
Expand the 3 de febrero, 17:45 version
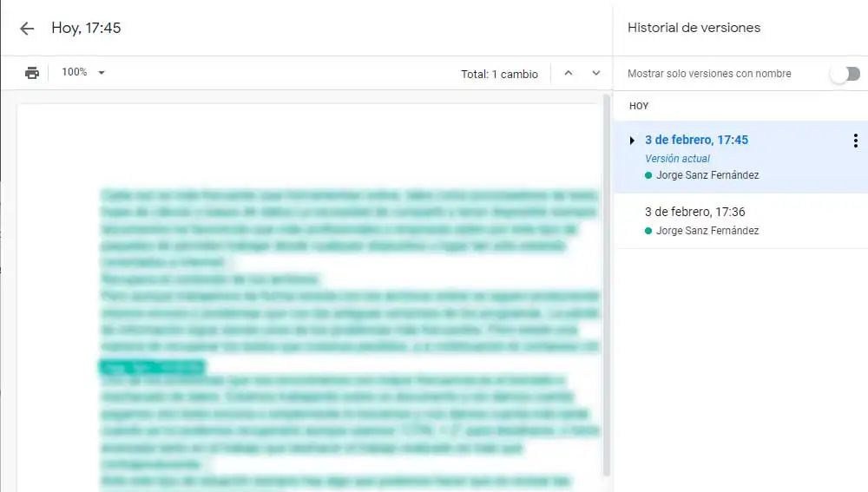pos(632,141)
